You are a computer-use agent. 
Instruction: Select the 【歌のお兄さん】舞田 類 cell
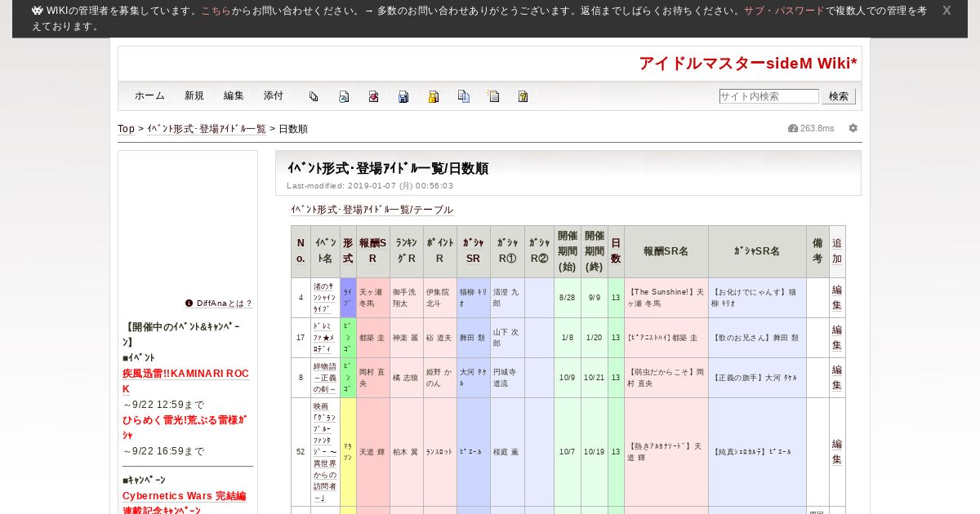tap(757, 338)
